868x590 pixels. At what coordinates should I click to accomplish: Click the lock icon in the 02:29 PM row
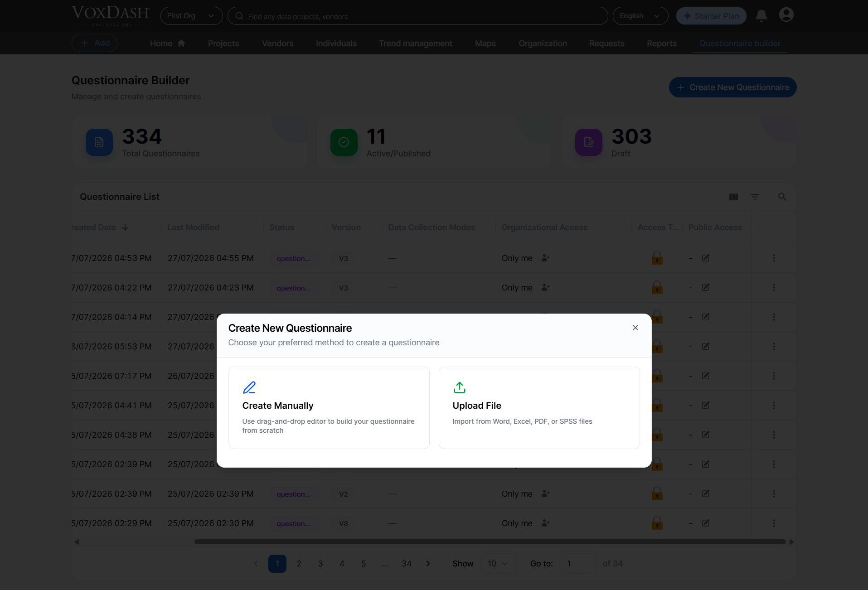click(657, 523)
